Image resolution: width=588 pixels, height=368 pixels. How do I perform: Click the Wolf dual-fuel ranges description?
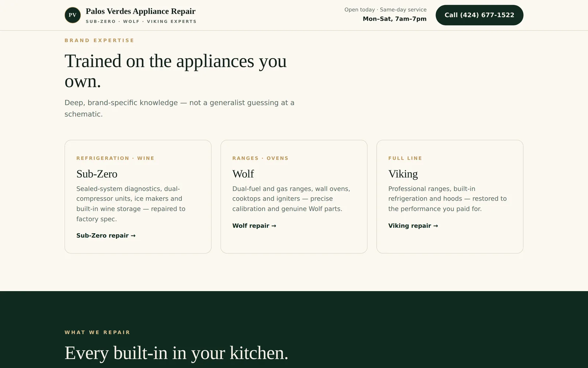tap(291, 199)
